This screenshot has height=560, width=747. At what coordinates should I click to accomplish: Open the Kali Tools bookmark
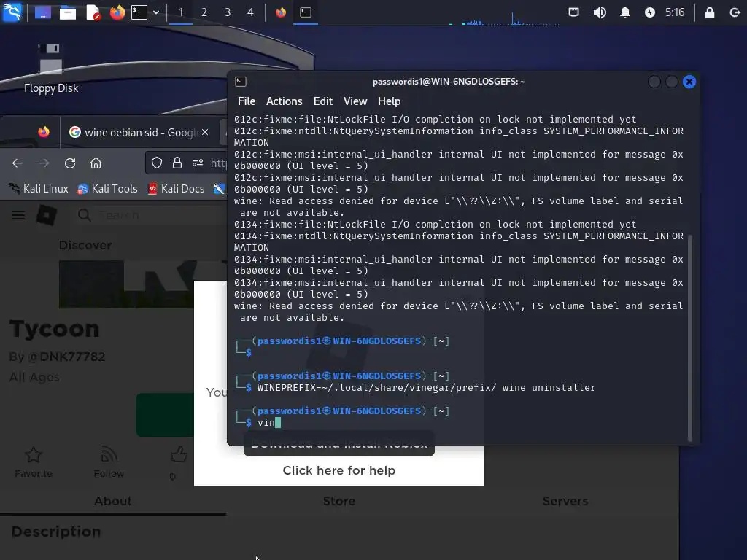click(108, 189)
